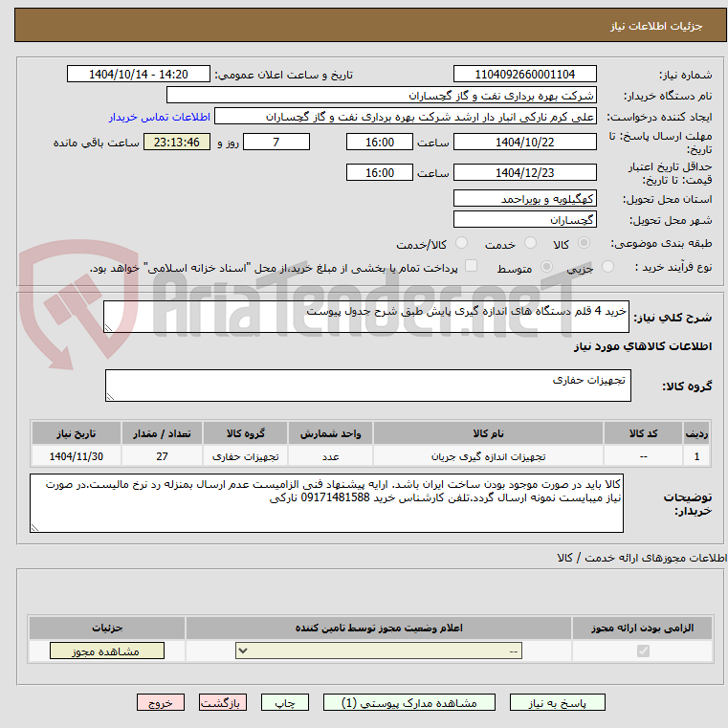
Task: Click the نام کالا column header
Action: pyautogui.click(x=488, y=433)
